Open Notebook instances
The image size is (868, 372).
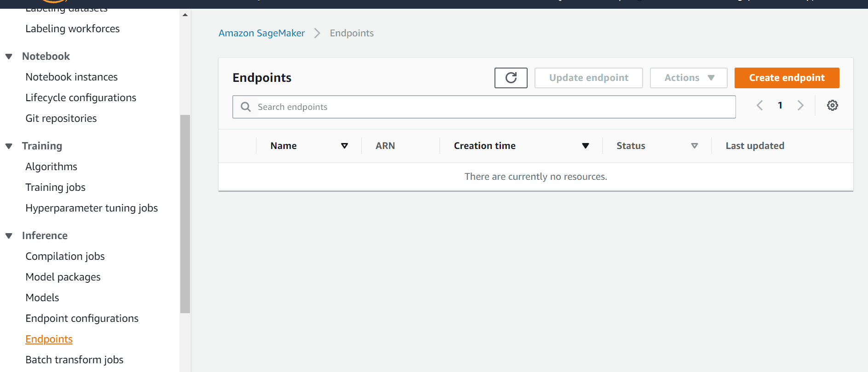coord(71,77)
